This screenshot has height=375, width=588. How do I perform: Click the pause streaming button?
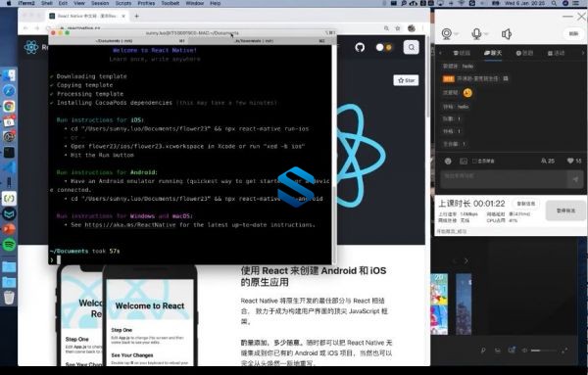click(565, 211)
